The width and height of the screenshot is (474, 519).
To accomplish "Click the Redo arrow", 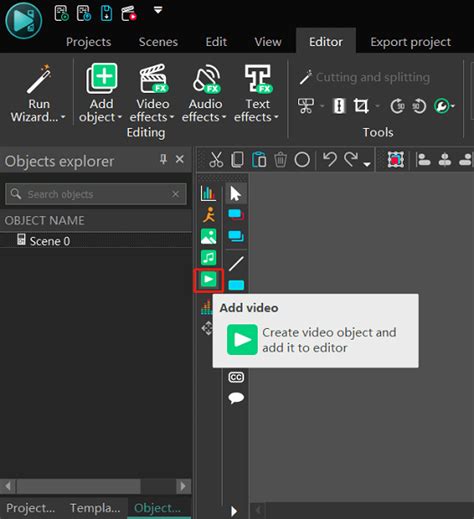I will tap(351, 159).
